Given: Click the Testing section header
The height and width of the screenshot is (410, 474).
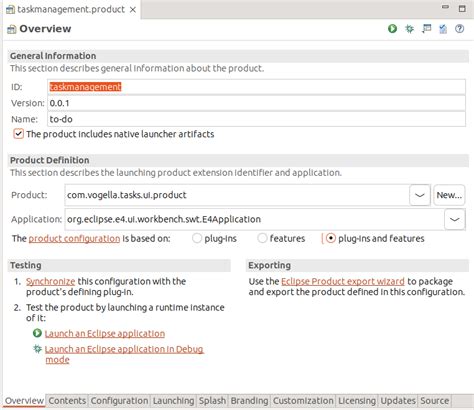Looking at the screenshot, I should [119, 265].
